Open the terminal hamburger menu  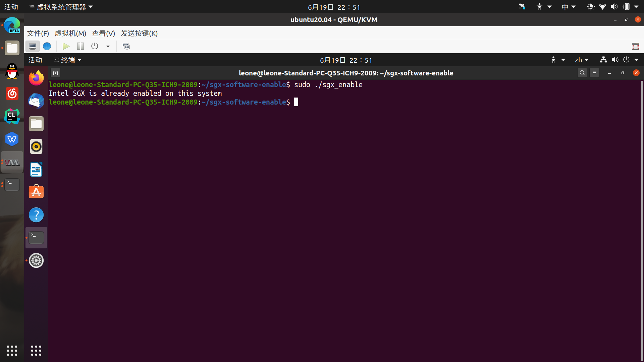pyautogui.click(x=594, y=73)
